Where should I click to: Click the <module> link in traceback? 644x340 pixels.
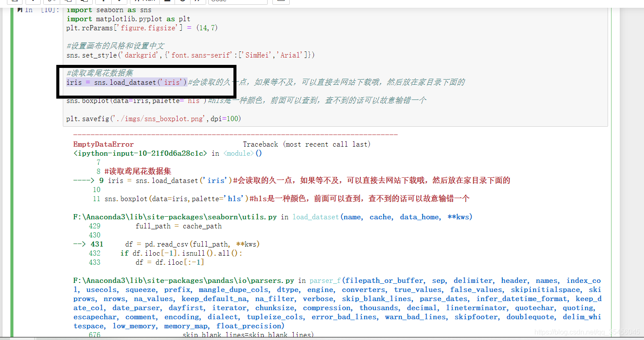coord(239,153)
